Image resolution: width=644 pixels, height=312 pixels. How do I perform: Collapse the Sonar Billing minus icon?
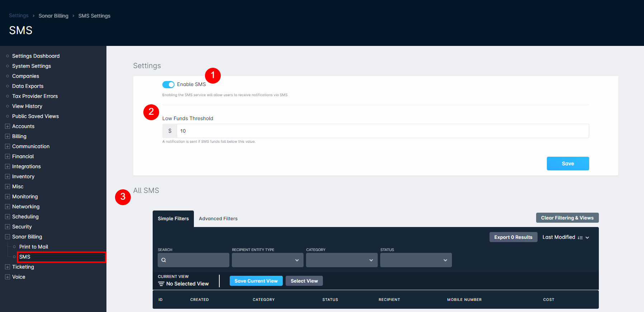(8, 237)
